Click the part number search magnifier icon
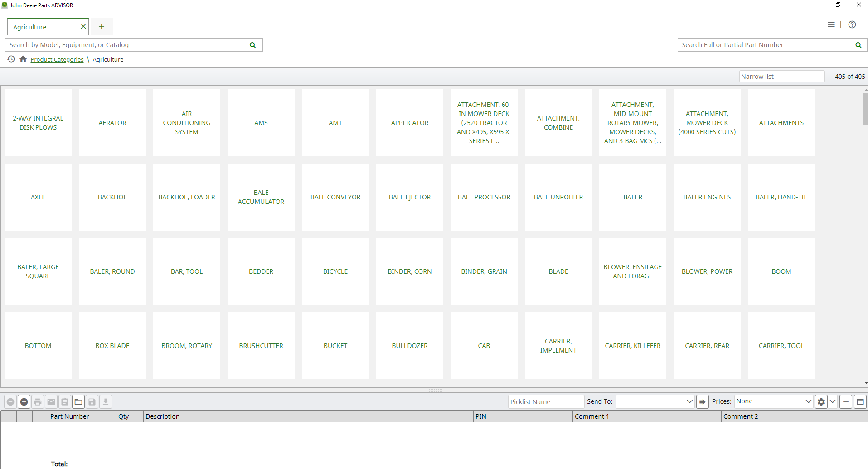Image resolution: width=868 pixels, height=469 pixels. [x=858, y=45]
